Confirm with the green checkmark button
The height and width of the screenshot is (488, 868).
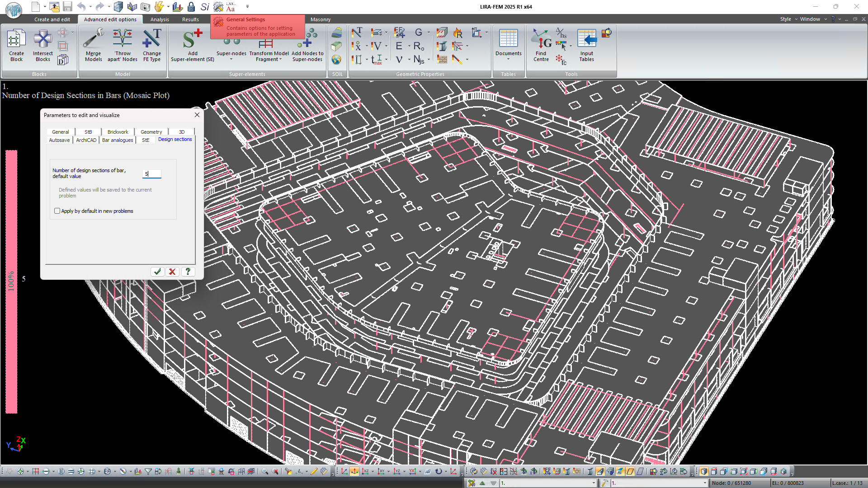coord(157,272)
